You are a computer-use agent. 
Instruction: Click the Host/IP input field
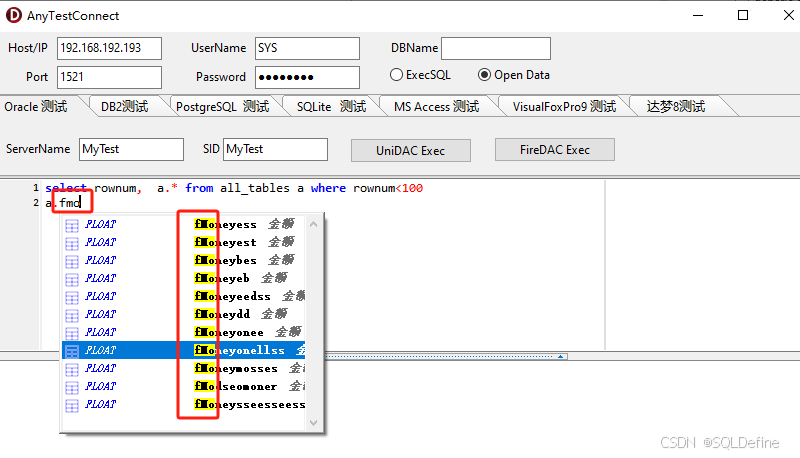(109, 48)
